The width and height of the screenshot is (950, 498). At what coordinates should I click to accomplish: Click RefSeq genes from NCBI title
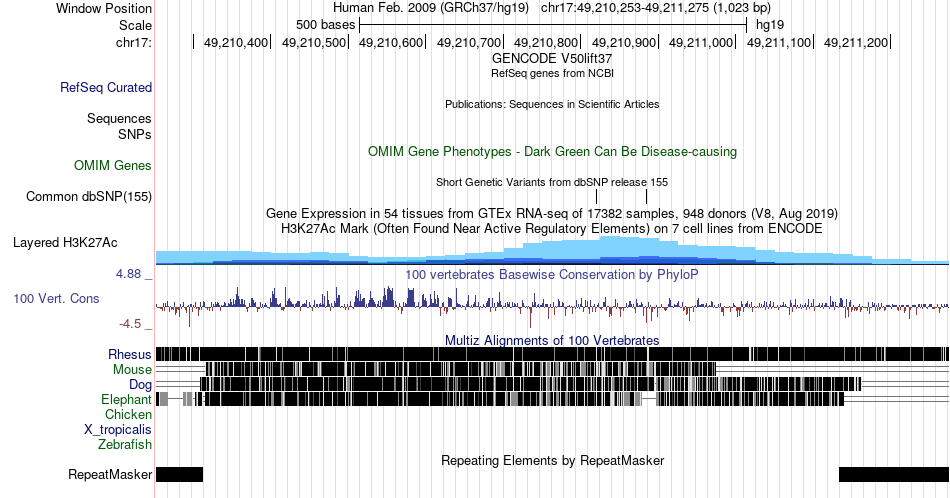pos(552,73)
